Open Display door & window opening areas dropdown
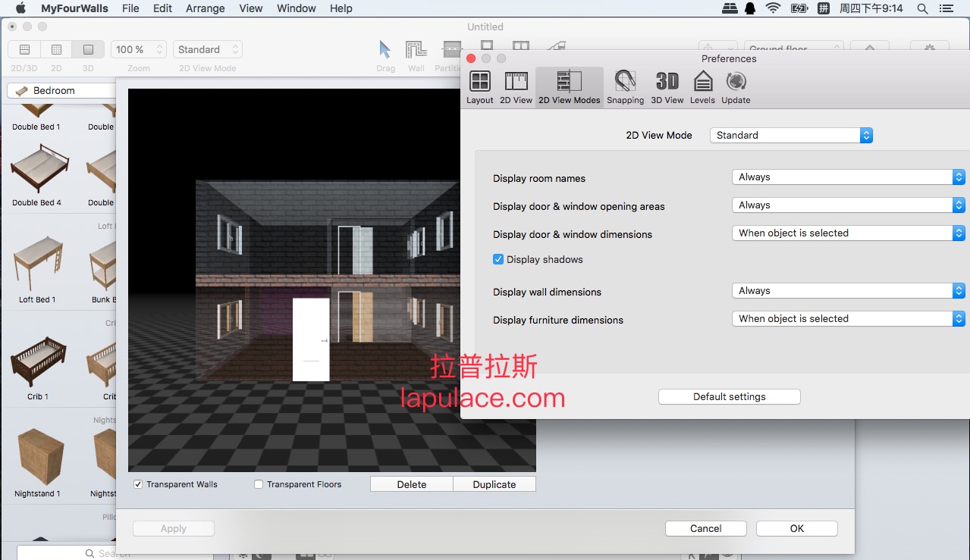Viewport: 970px width, 560px height. (x=848, y=205)
